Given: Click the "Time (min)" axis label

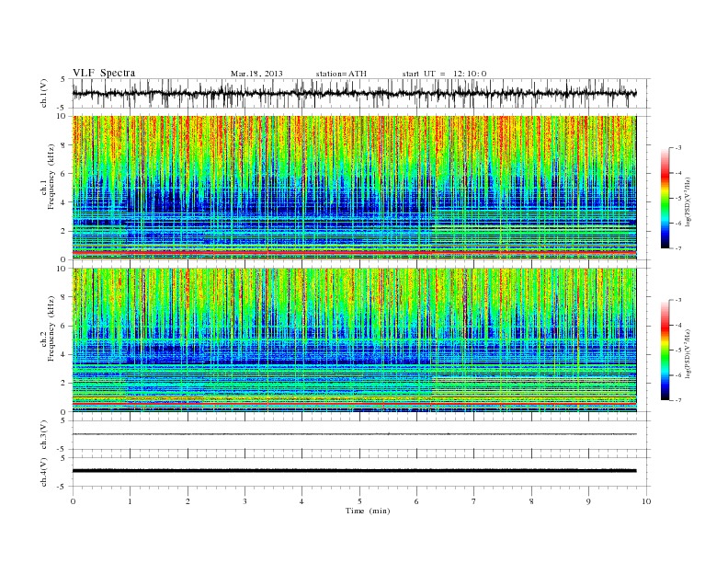Looking at the screenshot, I should click(x=368, y=511).
